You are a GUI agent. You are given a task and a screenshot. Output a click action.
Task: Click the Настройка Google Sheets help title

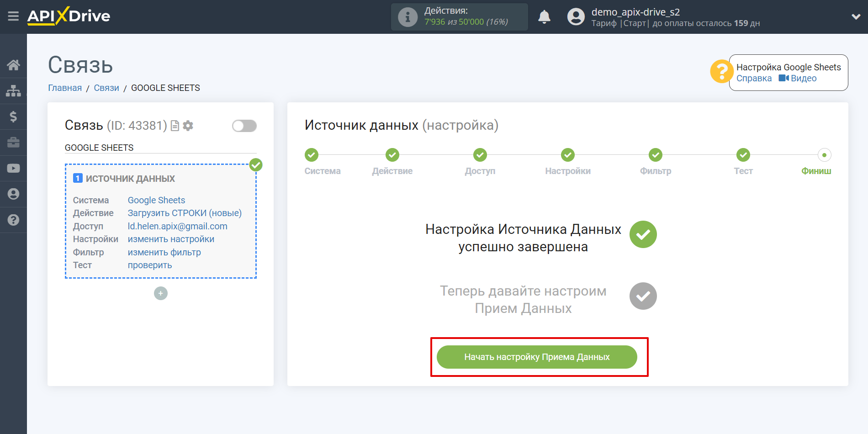click(x=789, y=67)
